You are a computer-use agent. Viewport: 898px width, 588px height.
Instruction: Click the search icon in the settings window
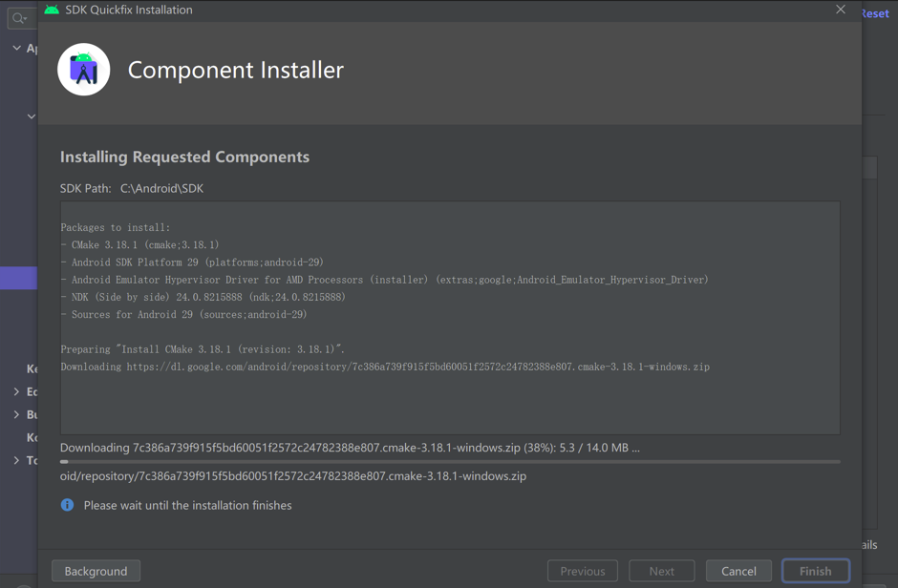pos(18,18)
